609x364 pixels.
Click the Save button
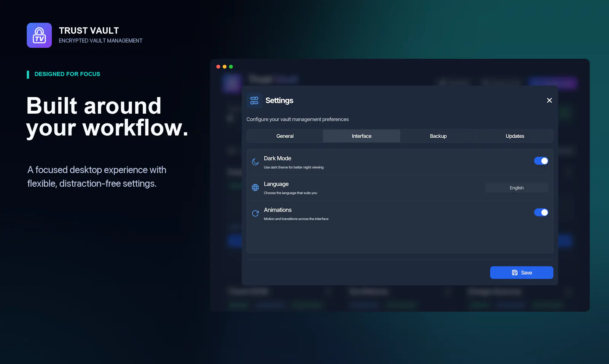[521, 273]
